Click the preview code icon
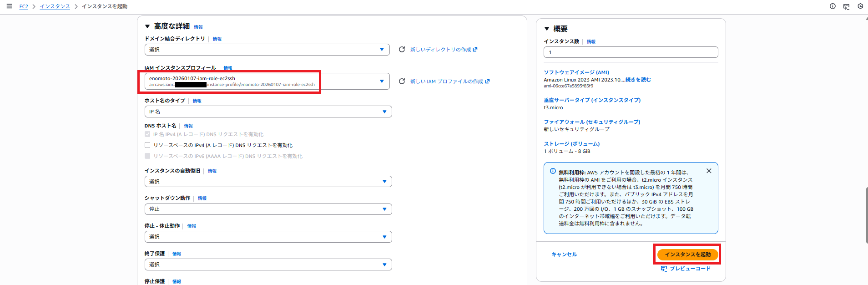Image resolution: width=868 pixels, height=285 pixels. [664, 269]
